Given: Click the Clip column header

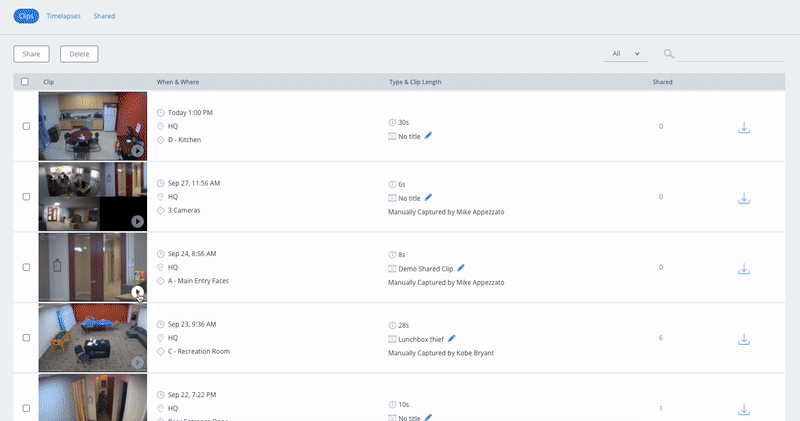Looking at the screenshot, I should [48, 82].
